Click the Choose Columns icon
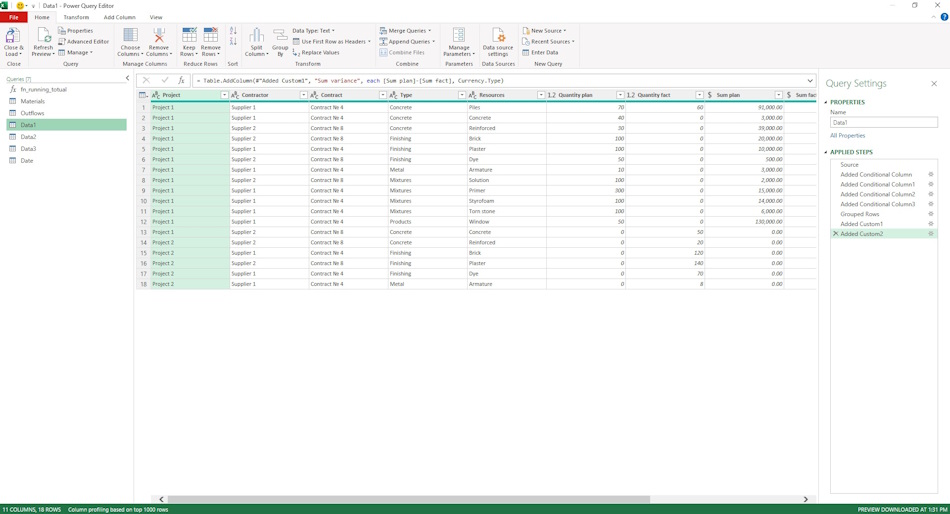The height and width of the screenshot is (514, 950). click(x=130, y=35)
